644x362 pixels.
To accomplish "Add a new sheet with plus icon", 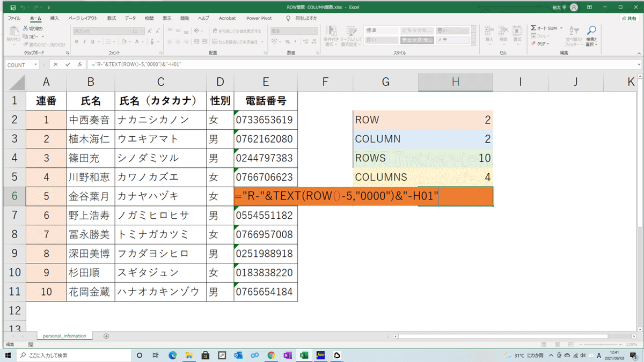I will coord(106,336).
